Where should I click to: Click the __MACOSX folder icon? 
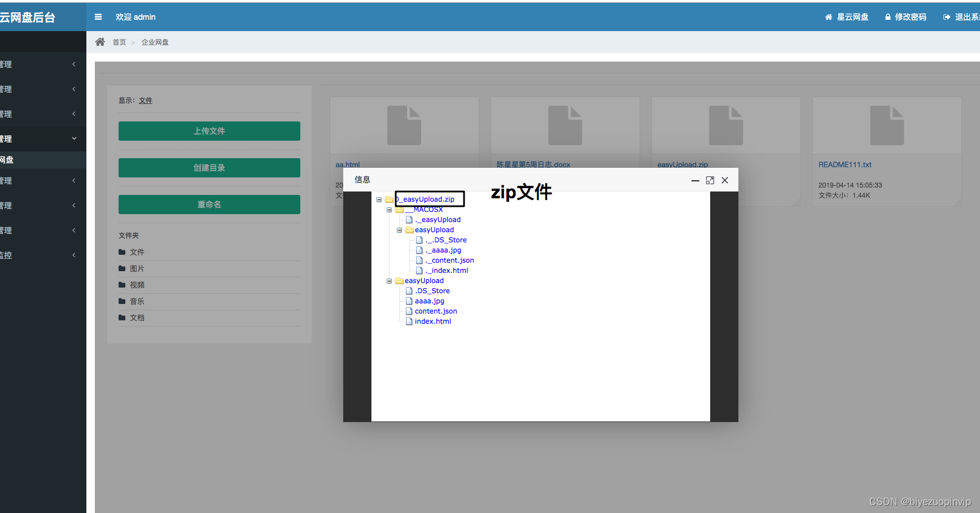400,210
